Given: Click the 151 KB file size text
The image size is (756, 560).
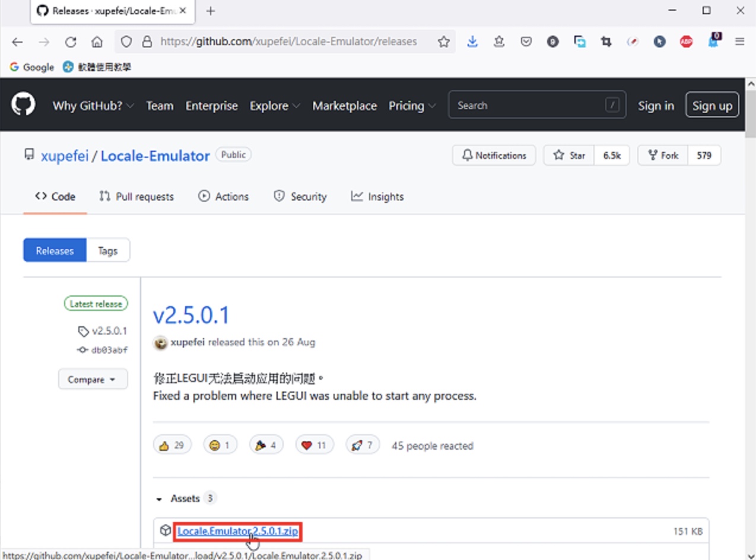Looking at the screenshot, I should coord(688,532).
